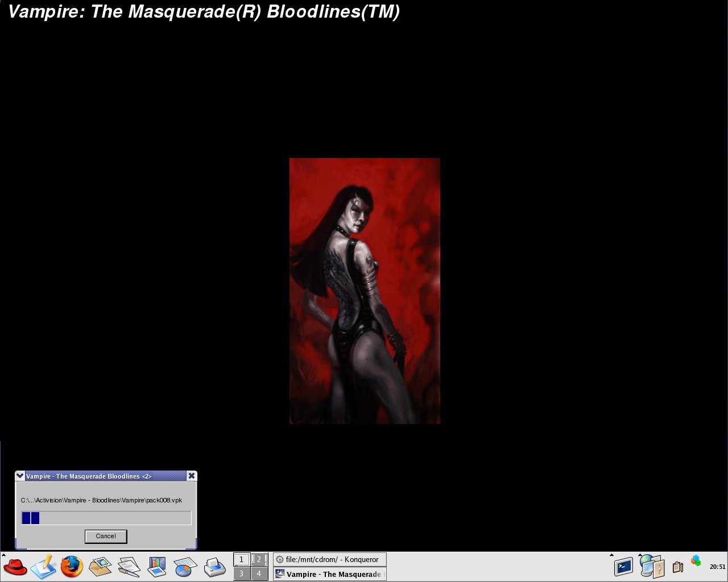Switch to Konqueror file:/mnt/cdrom/ taskbar entry
This screenshot has width=728, height=582.
click(330, 559)
